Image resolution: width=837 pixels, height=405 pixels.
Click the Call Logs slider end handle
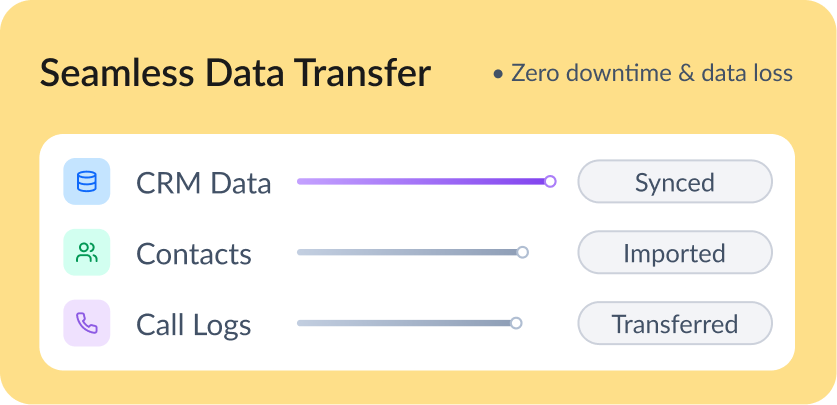tap(516, 323)
